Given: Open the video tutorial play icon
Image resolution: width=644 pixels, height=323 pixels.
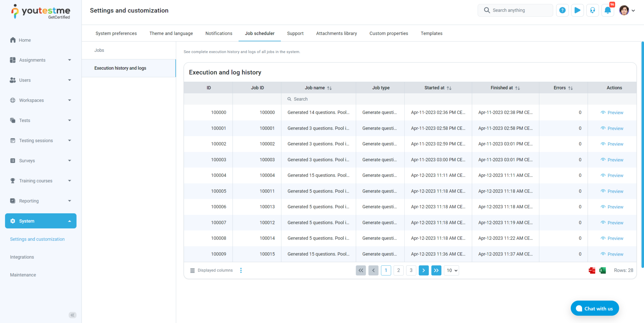Looking at the screenshot, I should 577,10.
